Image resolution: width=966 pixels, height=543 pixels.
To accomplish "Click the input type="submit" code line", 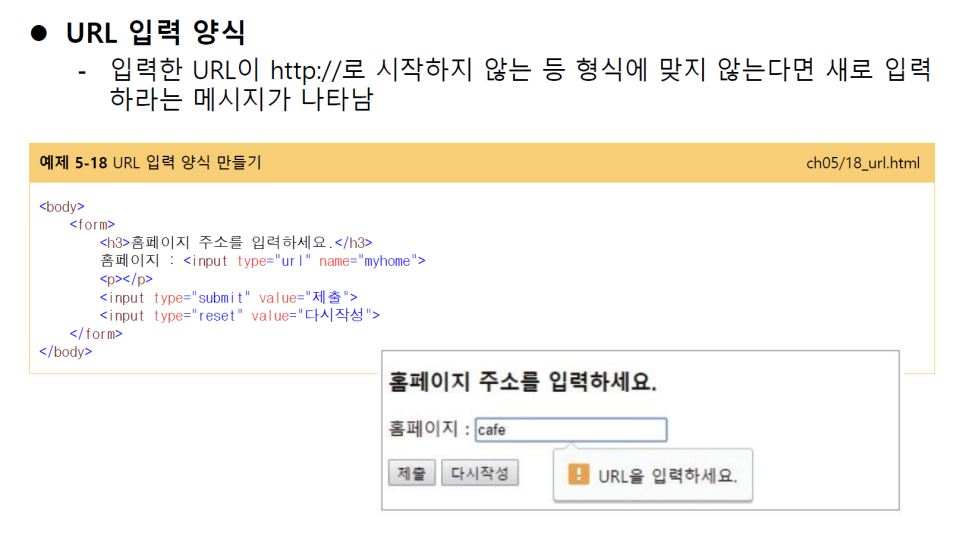I will point(228,297).
